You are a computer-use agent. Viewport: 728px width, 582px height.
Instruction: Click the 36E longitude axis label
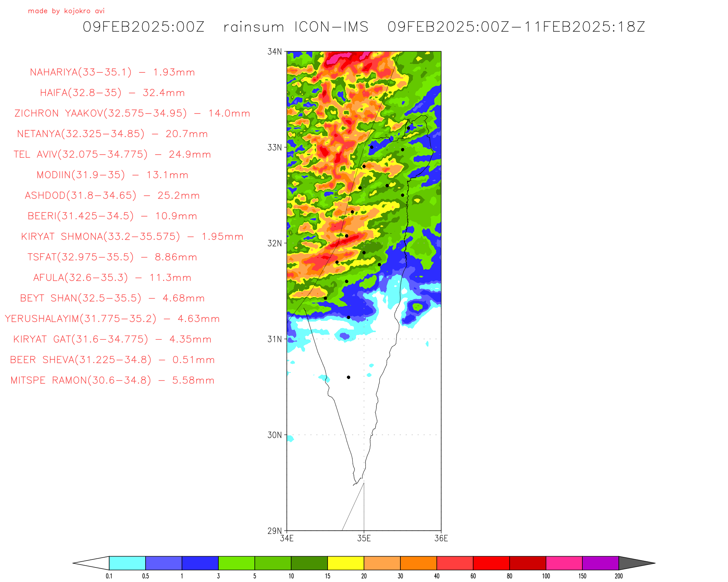pos(441,539)
